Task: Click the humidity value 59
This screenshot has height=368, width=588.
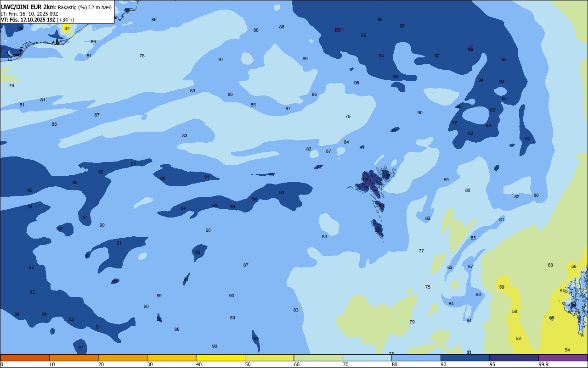Action: [502, 287]
